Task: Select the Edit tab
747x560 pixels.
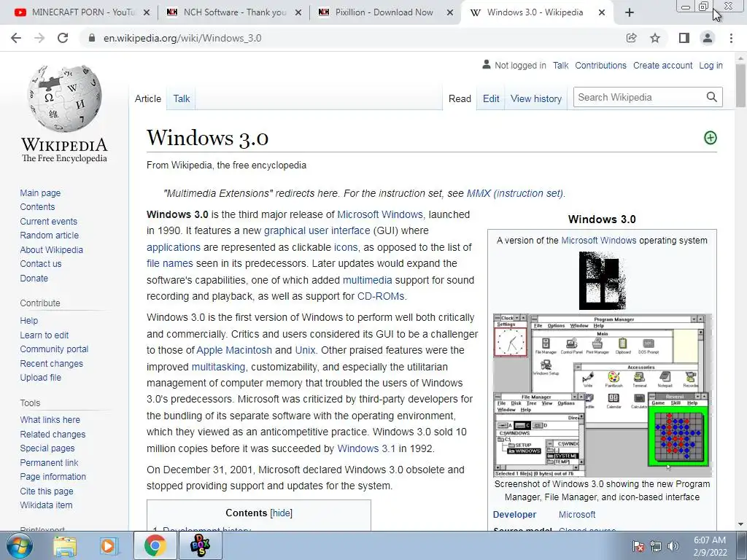Action: (491, 98)
